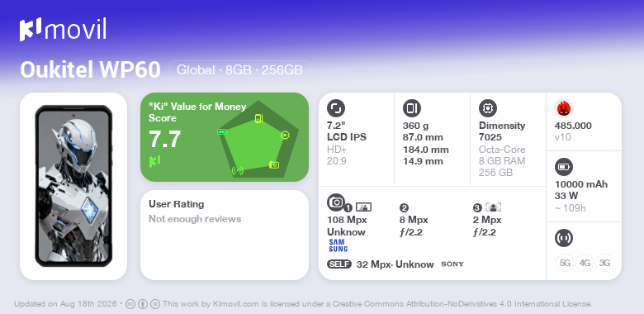Click the User Rating panel
This screenshot has width=644, height=314.
coord(225,235)
